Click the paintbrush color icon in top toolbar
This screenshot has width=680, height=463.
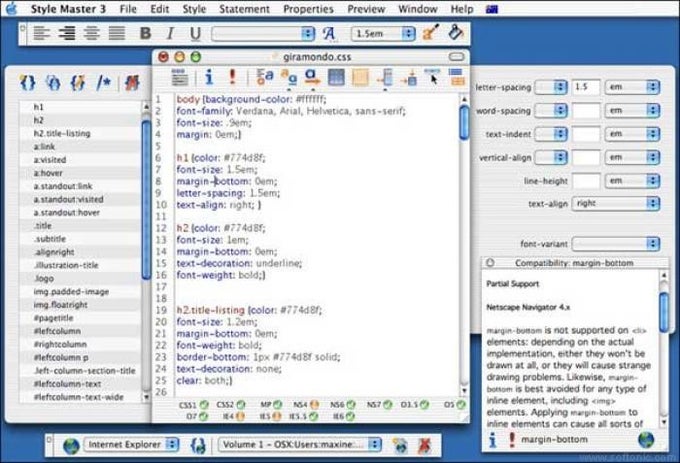(x=430, y=33)
